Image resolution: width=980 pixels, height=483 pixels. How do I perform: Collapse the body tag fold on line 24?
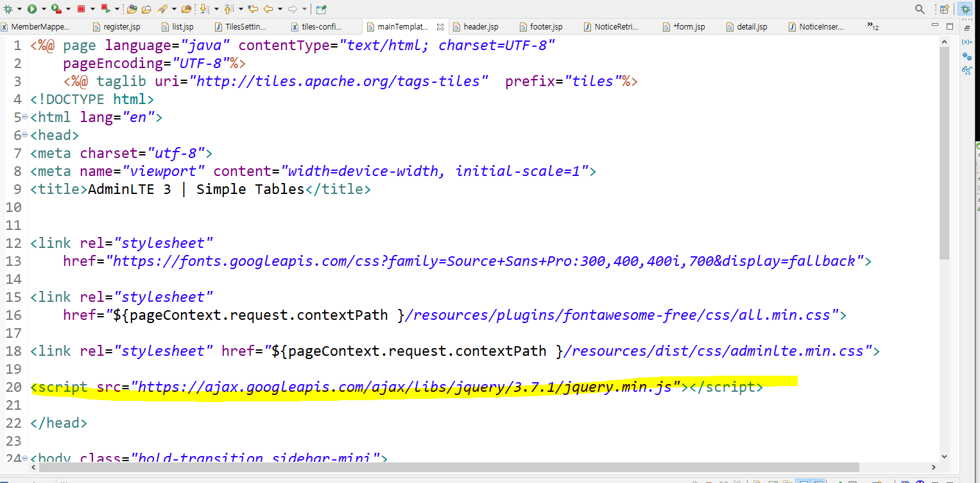click(x=24, y=459)
